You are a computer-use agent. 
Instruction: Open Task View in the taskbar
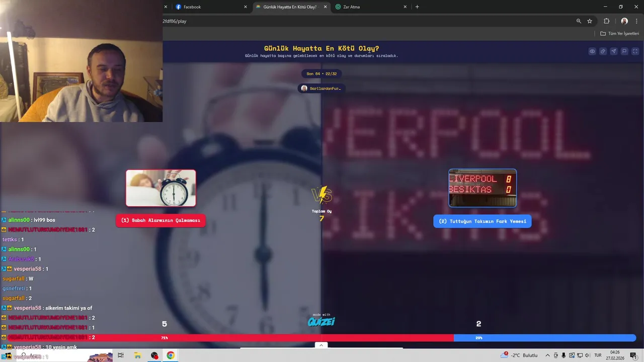(x=121, y=355)
